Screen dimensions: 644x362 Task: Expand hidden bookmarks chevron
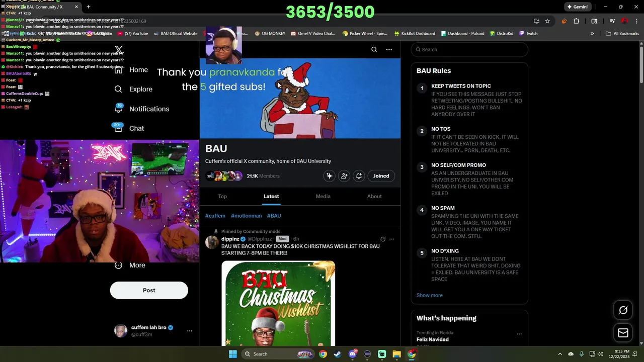[x=592, y=34]
